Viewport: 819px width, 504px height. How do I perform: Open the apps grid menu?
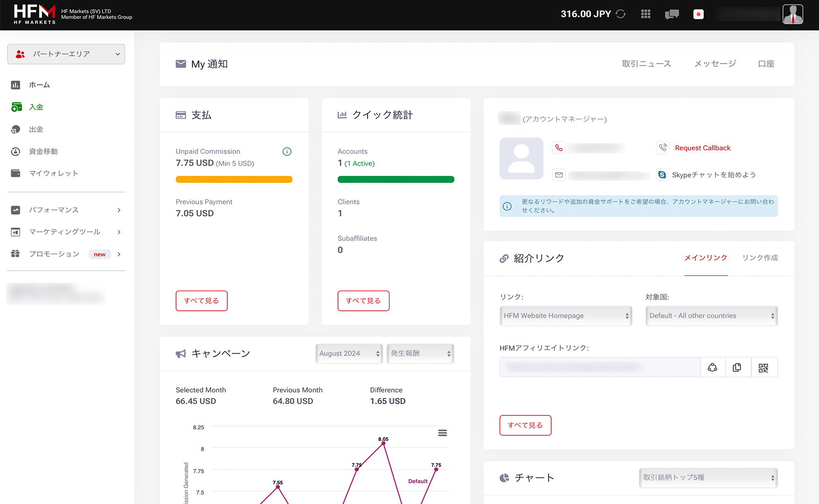646,14
